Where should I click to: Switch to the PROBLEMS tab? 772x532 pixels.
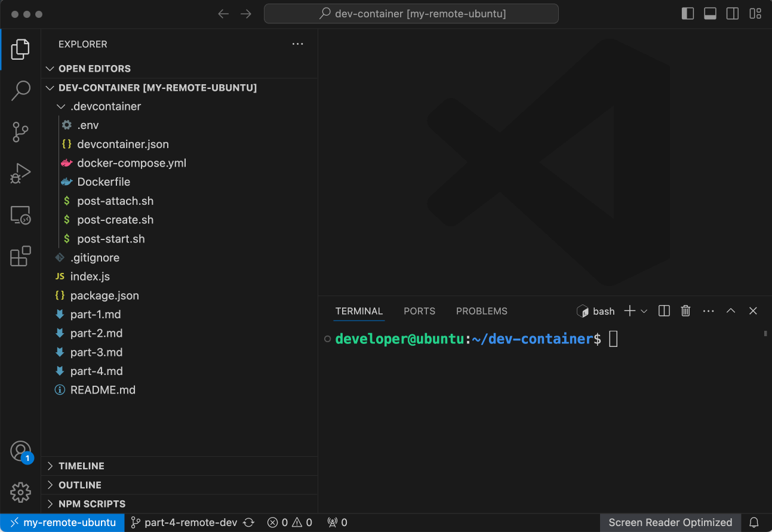click(x=481, y=311)
